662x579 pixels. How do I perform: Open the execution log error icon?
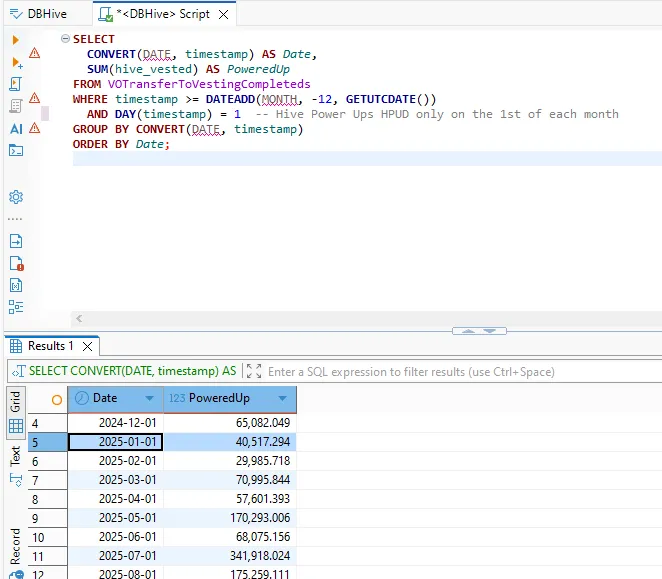(16, 264)
